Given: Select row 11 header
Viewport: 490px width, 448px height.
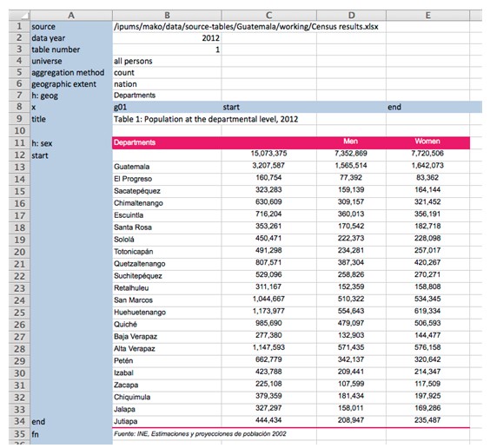Looking at the screenshot, I should click(x=19, y=143).
